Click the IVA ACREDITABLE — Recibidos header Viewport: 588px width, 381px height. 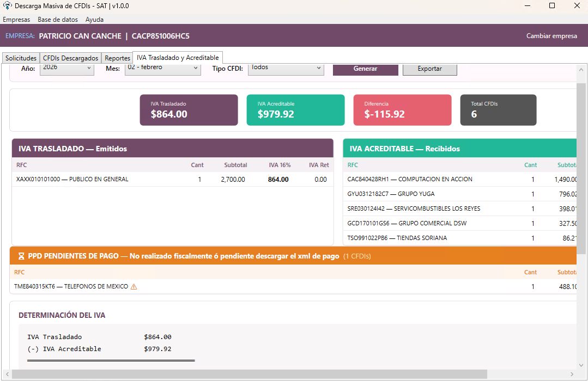click(x=460, y=149)
